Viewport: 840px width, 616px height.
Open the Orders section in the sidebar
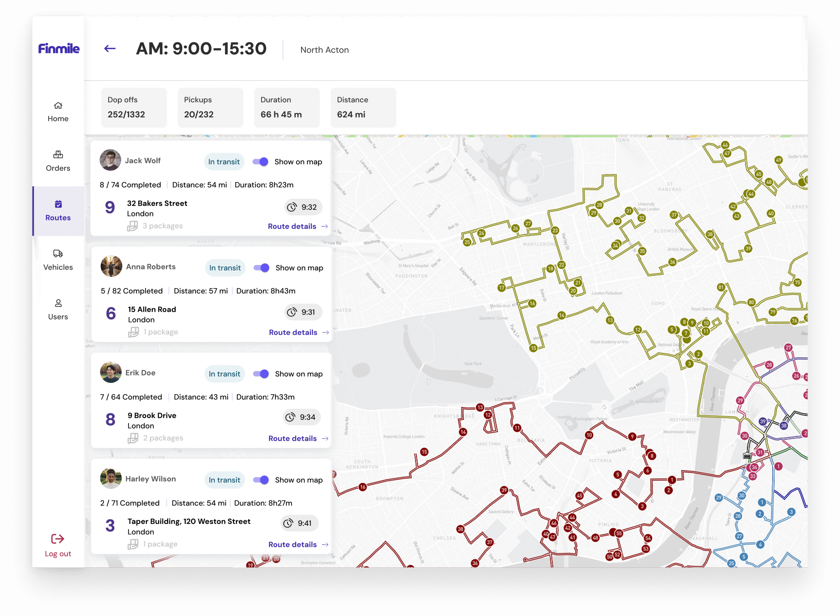[x=58, y=161]
